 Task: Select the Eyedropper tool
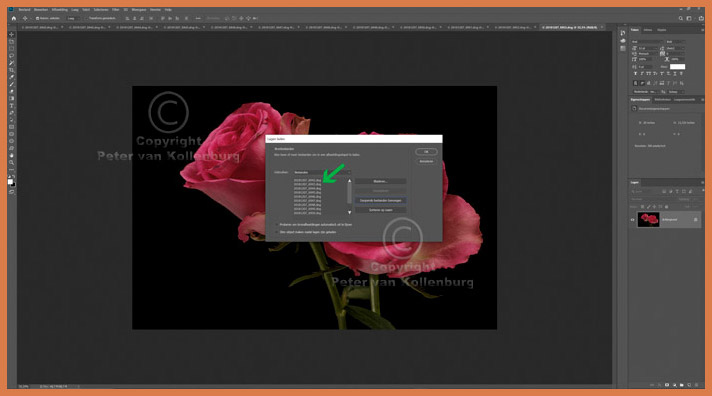pyautogui.click(x=12, y=77)
